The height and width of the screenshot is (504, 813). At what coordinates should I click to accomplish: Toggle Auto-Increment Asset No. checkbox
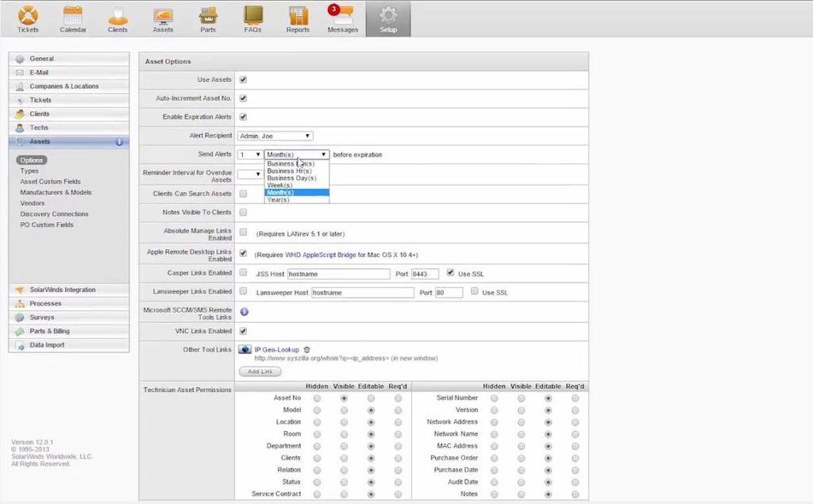[x=243, y=98]
